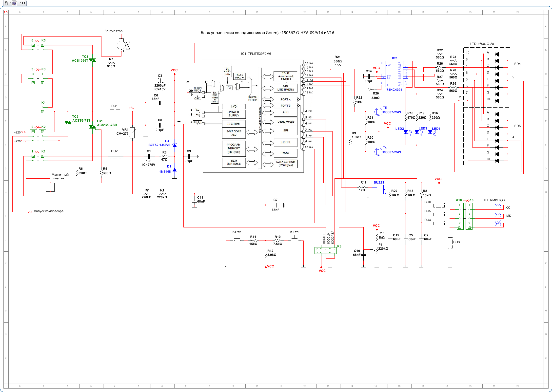Click the Multisim document icon in the tab
This screenshot has height=392, width=552.
pos(14,3)
